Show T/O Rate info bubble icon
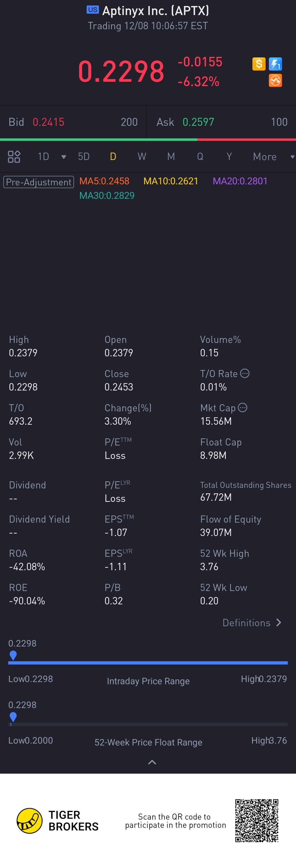This screenshot has height=868, width=296. click(245, 373)
